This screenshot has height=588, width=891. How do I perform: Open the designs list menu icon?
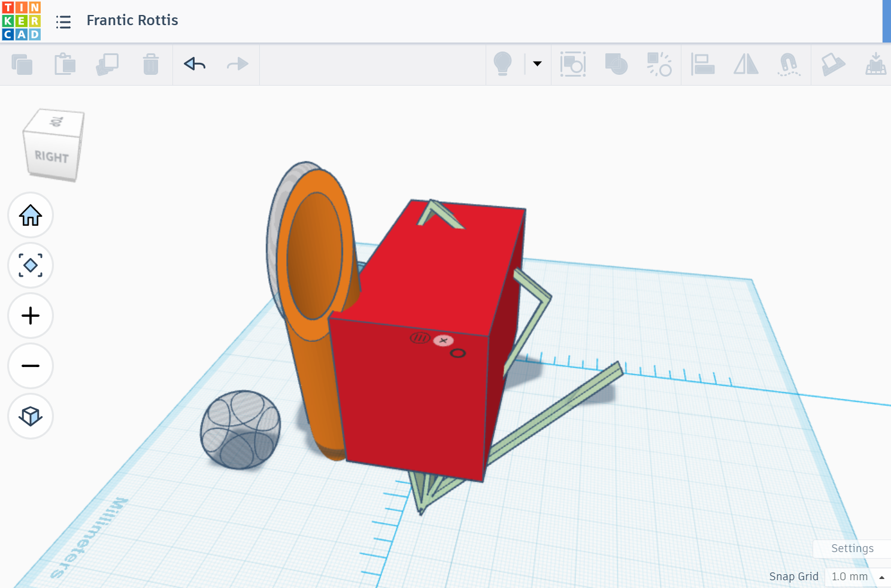click(63, 22)
